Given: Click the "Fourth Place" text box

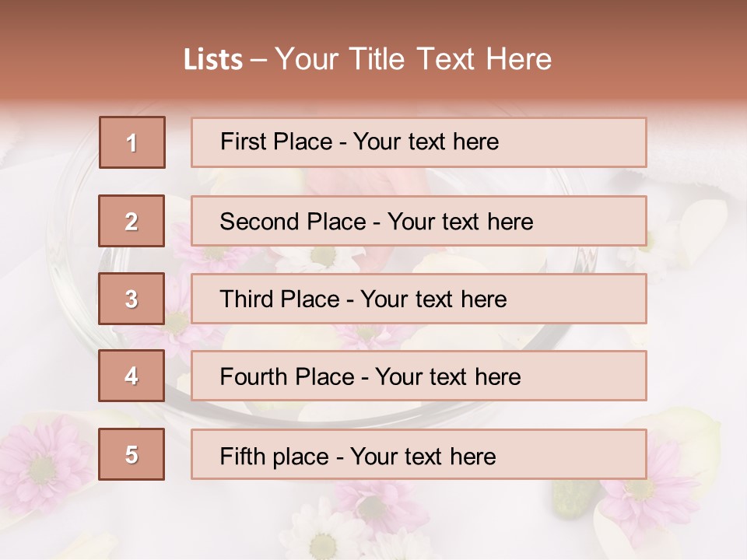Looking at the screenshot, I should click(x=419, y=376).
